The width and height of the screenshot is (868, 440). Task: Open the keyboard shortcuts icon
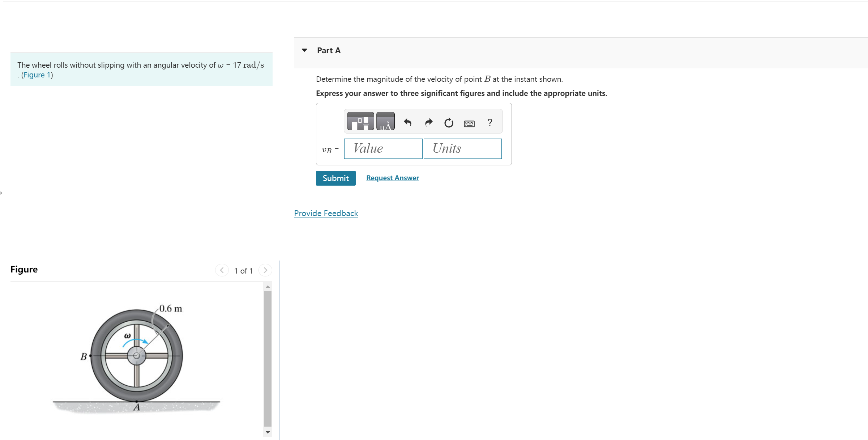[469, 124]
